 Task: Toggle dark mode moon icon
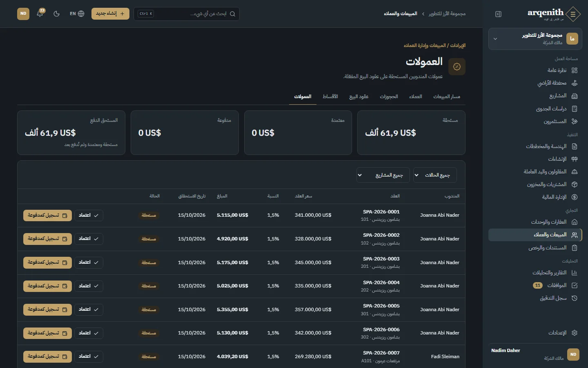[x=57, y=13]
